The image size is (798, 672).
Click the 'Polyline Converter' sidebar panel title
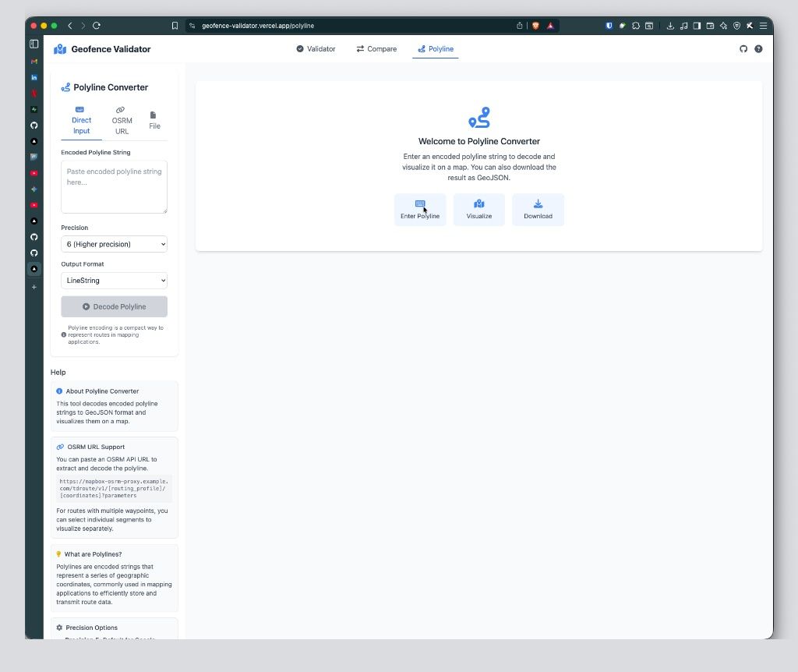(111, 87)
